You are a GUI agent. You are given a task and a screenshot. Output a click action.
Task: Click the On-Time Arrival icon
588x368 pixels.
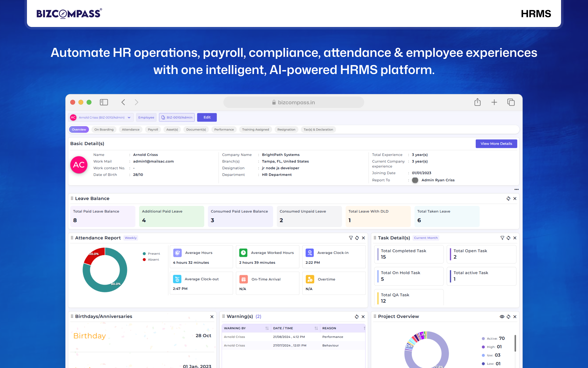click(x=243, y=279)
